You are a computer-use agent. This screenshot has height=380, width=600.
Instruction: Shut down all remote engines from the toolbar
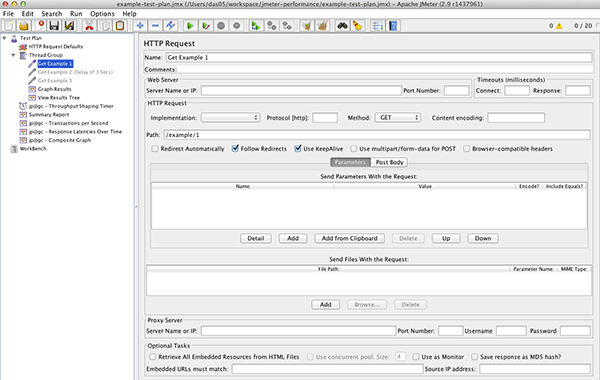287,26
